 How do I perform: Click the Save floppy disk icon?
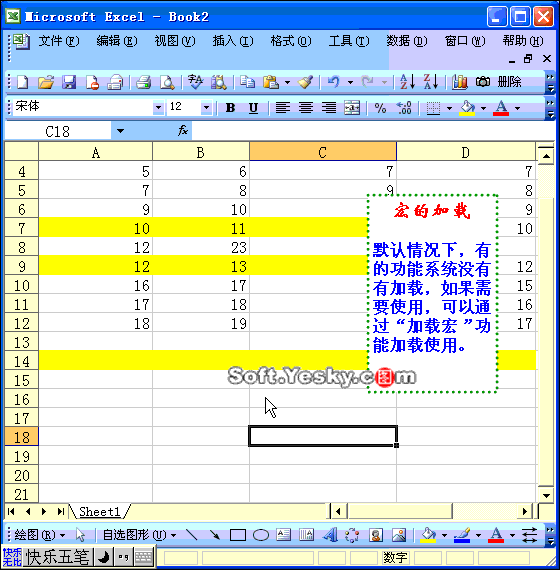point(69,82)
